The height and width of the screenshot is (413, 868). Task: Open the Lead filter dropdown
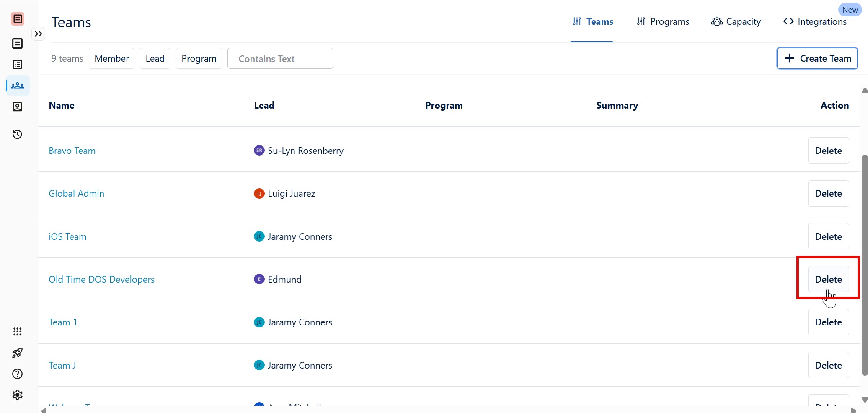(155, 58)
